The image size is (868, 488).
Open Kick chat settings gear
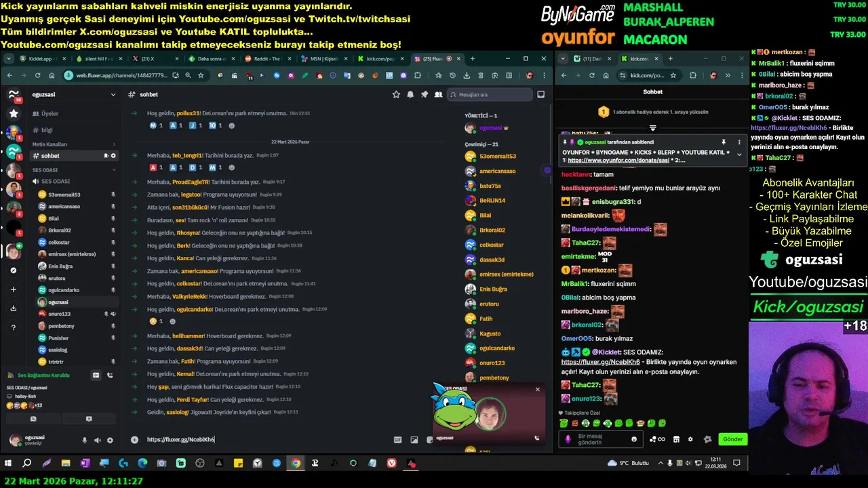[691, 439]
